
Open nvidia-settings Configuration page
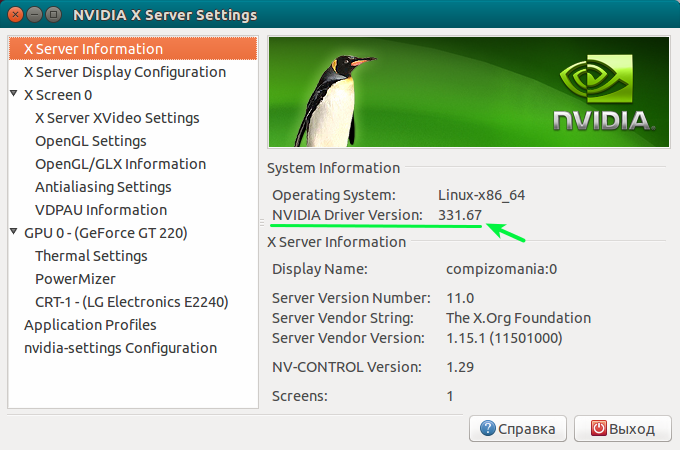pyautogui.click(x=120, y=348)
